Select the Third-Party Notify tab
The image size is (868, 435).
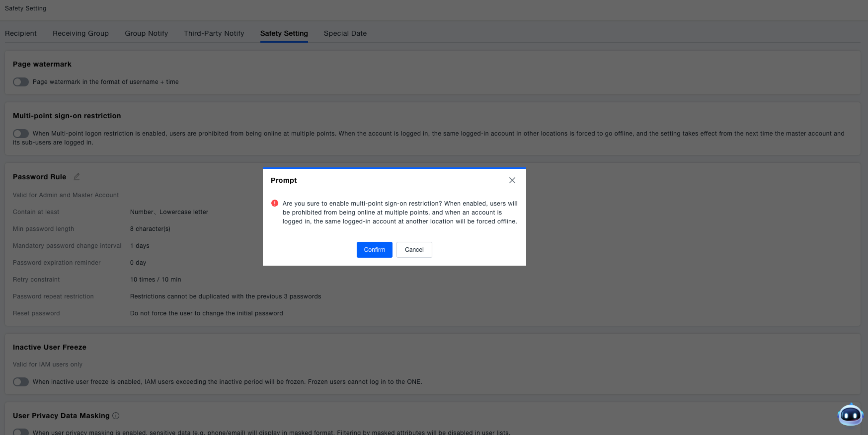214,33
